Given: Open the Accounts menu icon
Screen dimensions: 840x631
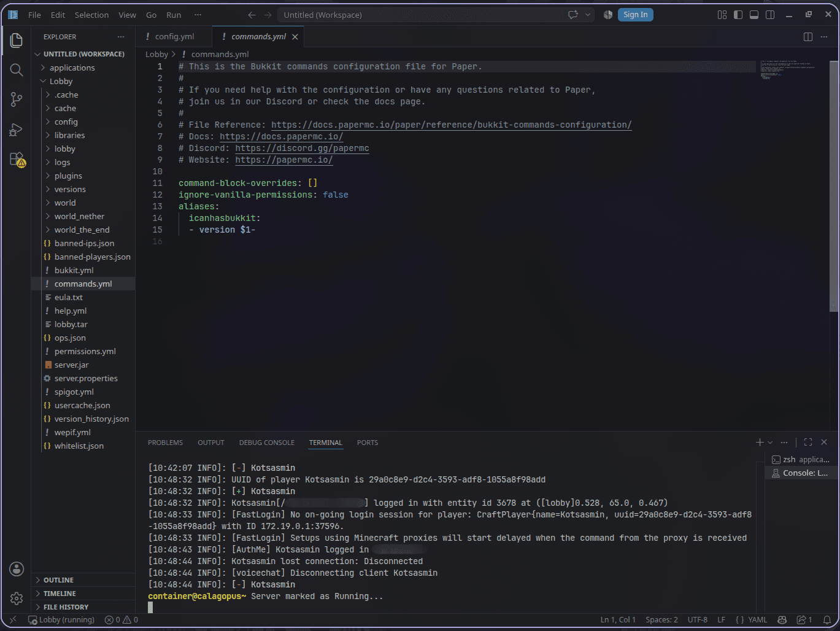Looking at the screenshot, I should tap(17, 569).
